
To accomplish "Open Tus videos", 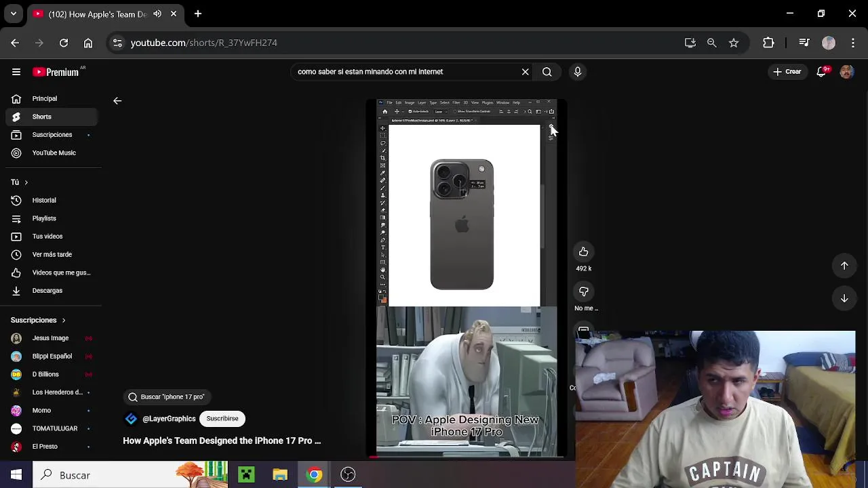I will pos(51,237).
